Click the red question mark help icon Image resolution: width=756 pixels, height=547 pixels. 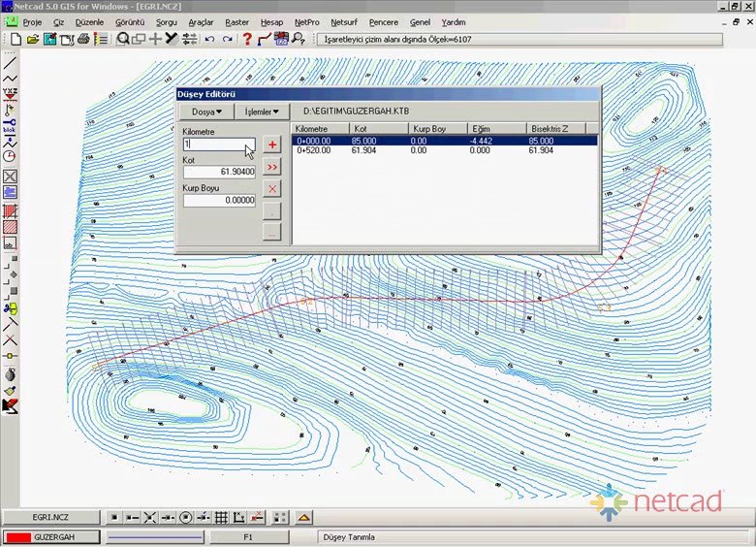[x=247, y=39]
